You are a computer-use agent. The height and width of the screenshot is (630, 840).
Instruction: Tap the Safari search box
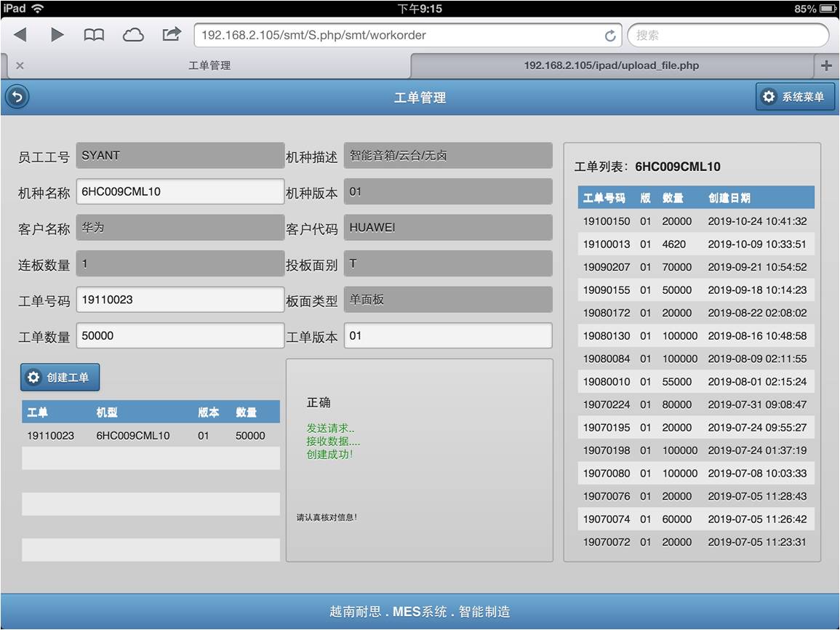727,35
